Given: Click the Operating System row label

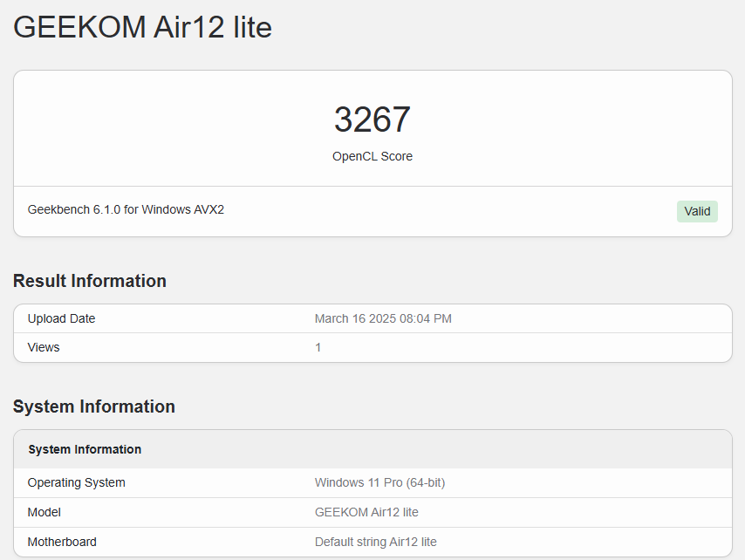Looking at the screenshot, I should pyautogui.click(x=76, y=482).
